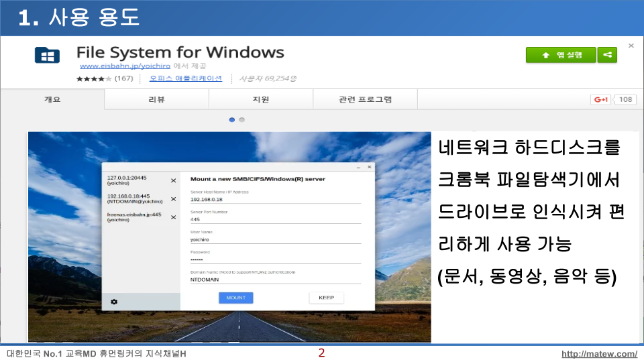Open settings via the gear icon
Screen dimensions: 644x362
pos(114,302)
